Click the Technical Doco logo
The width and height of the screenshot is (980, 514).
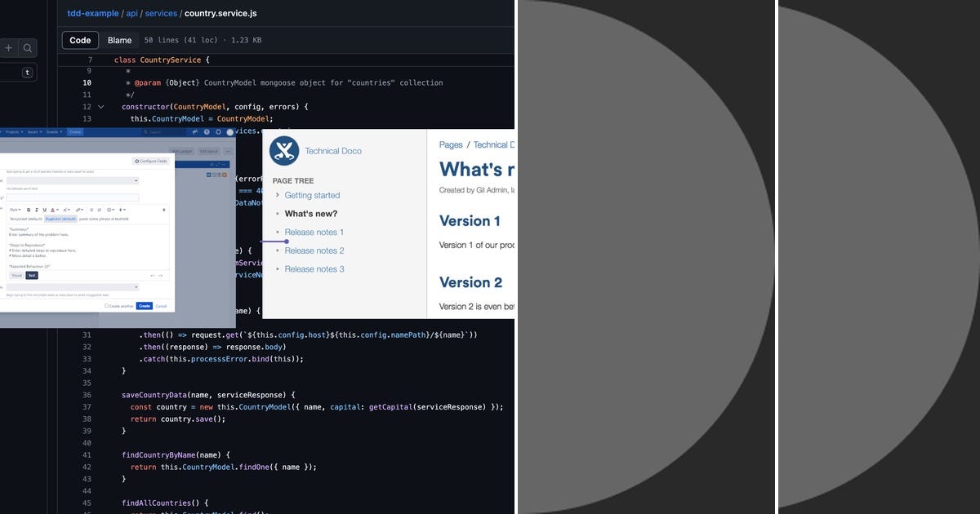click(286, 150)
